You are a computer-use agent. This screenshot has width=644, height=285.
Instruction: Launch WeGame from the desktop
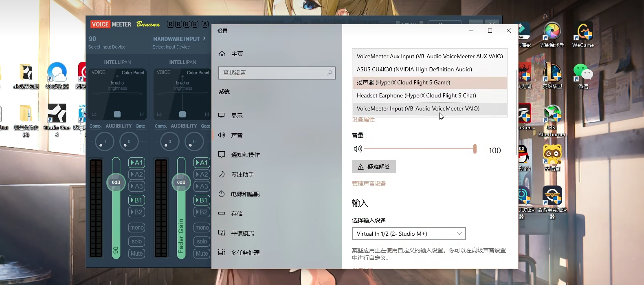pyautogui.click(x=583, y=35)
